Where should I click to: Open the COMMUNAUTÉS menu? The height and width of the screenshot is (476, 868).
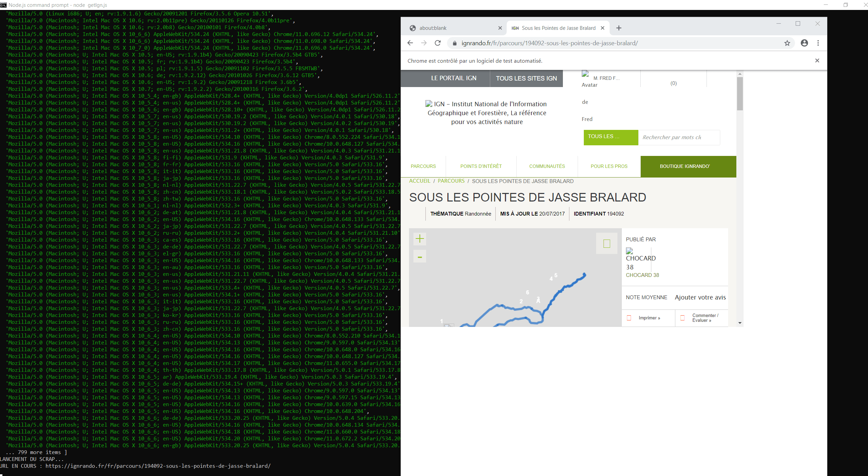tap(547, 166)
